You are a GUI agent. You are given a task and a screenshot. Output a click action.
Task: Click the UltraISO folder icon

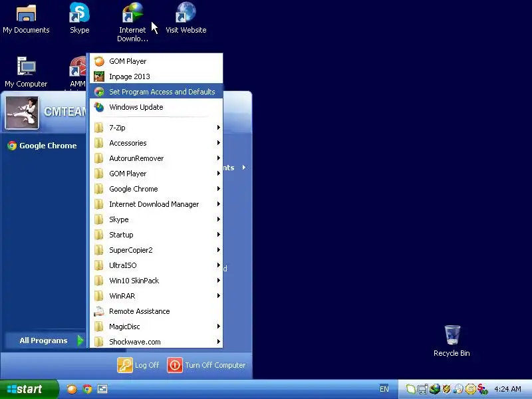(98, 265)
